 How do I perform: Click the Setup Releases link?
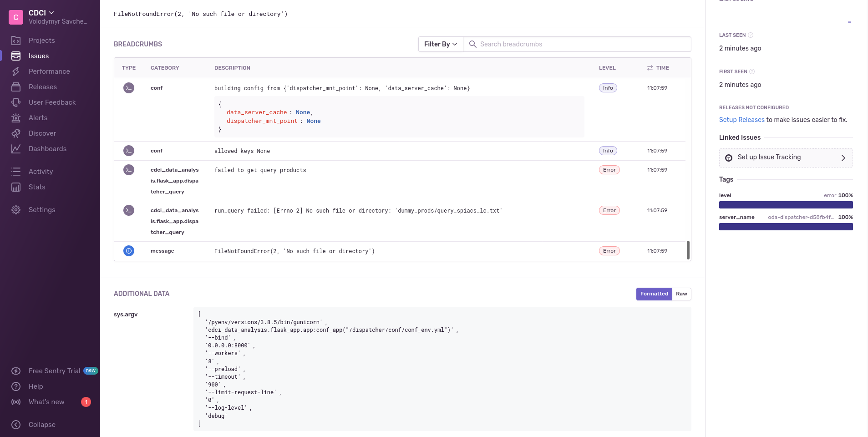[x=741, y=120]
